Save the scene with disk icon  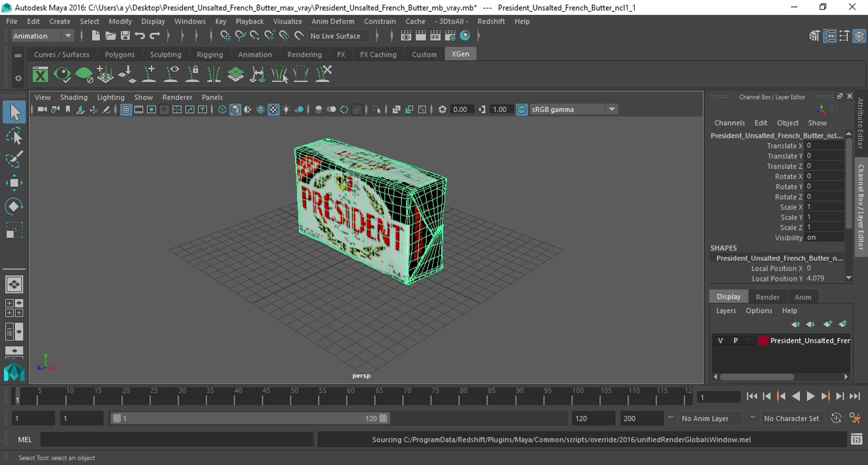coord(125,36)
